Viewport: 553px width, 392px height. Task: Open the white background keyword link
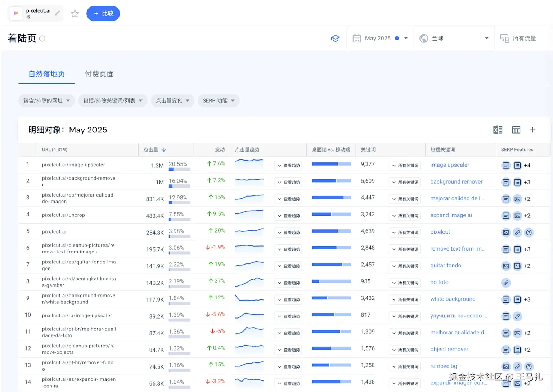[x=453, y=299]
